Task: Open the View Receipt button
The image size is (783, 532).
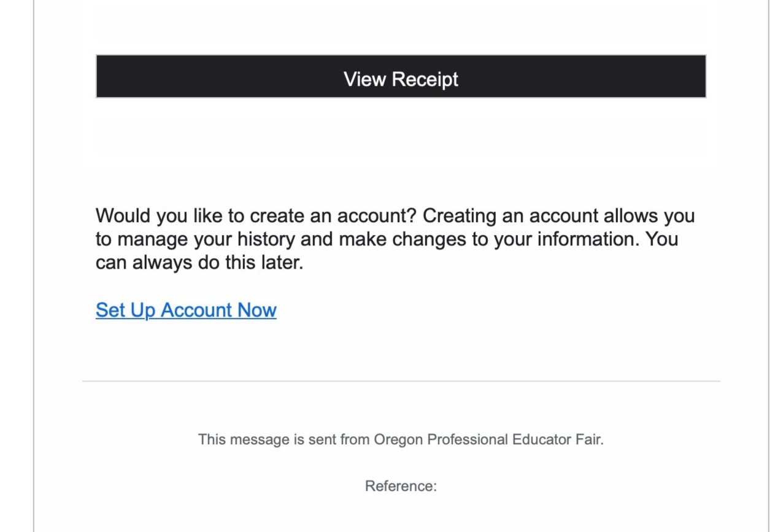Action: (401, 76)
